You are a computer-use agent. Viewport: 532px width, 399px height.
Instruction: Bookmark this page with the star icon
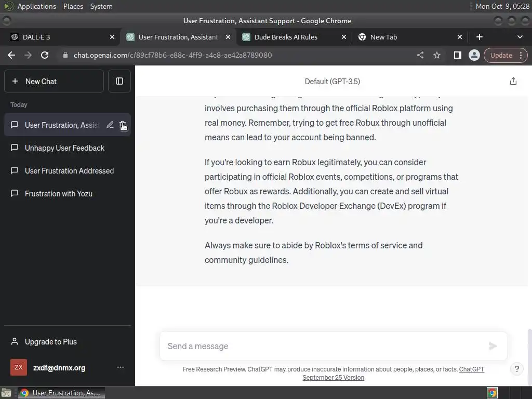click(437, 55)
